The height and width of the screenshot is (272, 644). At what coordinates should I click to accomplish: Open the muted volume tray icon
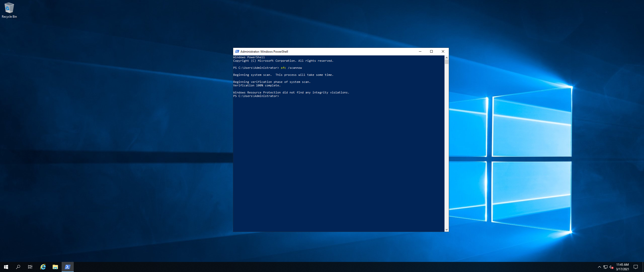(612, 267)
